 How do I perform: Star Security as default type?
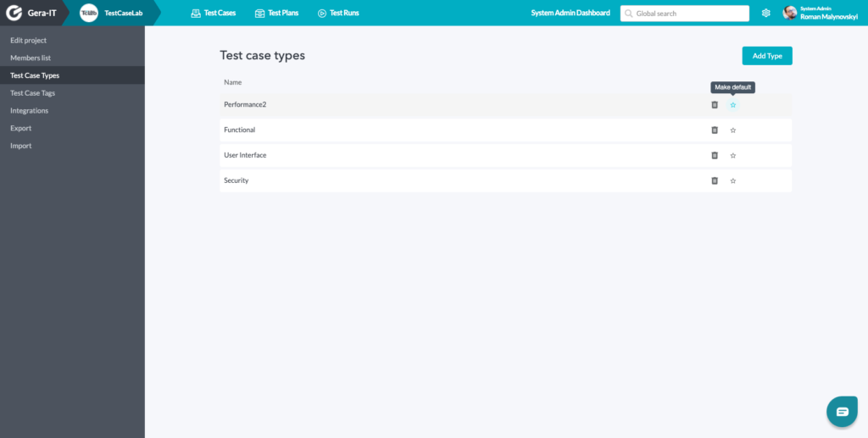coord(733,180)
